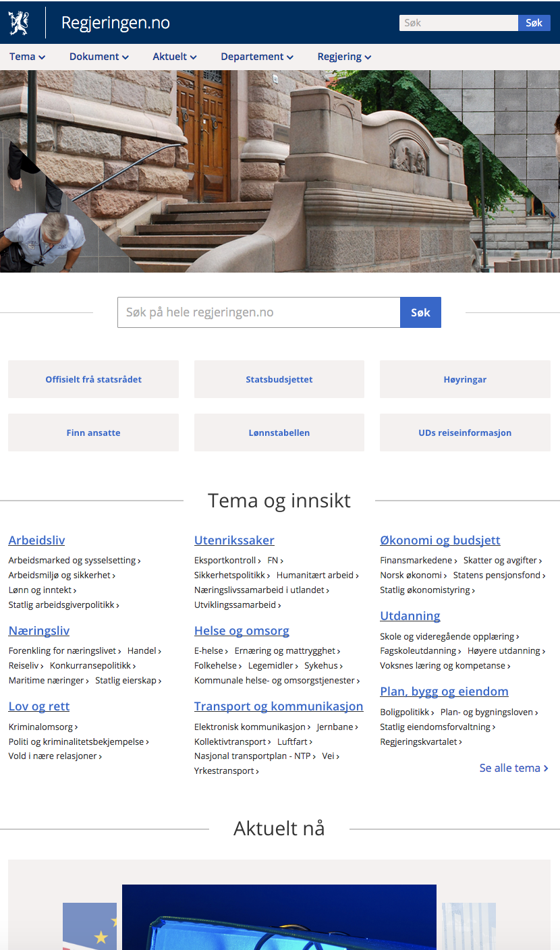The height and width of the screenshot is (950, 560).
Task: Open the Arbeidsliv topic heading
Action: pos(36,540)
